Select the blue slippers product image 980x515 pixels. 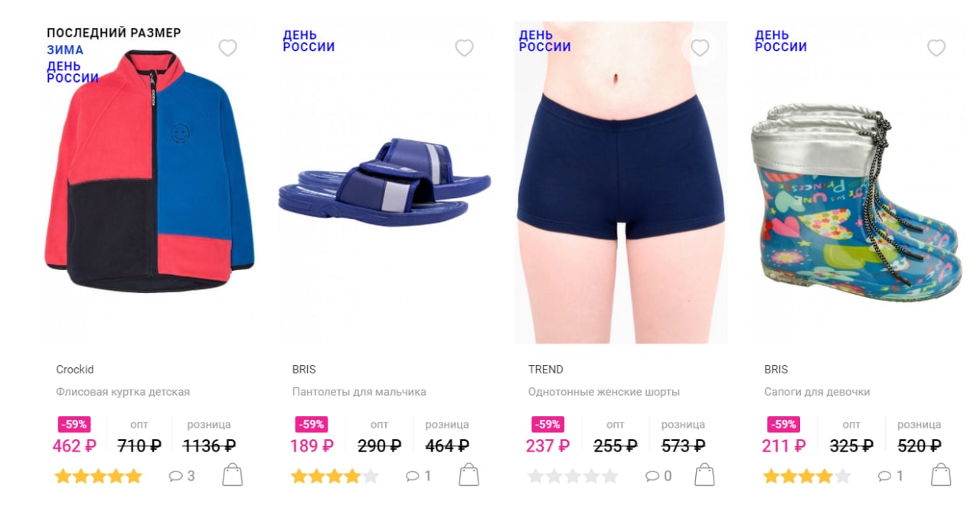click(x=384, y=182)
